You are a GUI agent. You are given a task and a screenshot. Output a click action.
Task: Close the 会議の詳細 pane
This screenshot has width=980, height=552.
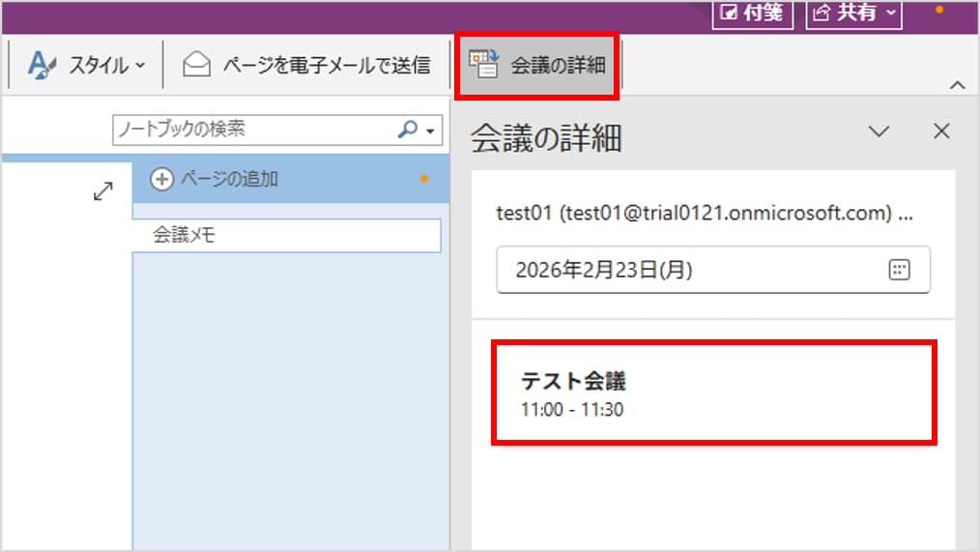941,131
